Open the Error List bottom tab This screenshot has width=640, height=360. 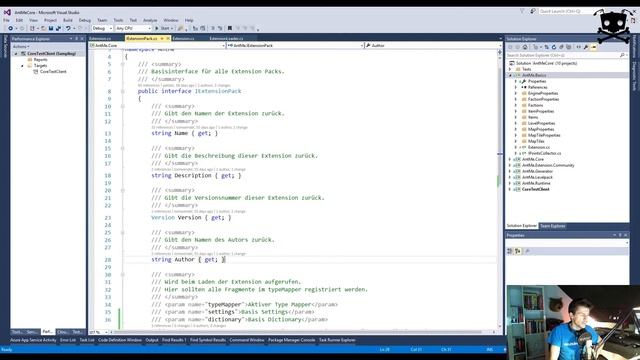(x=68, y=340)
